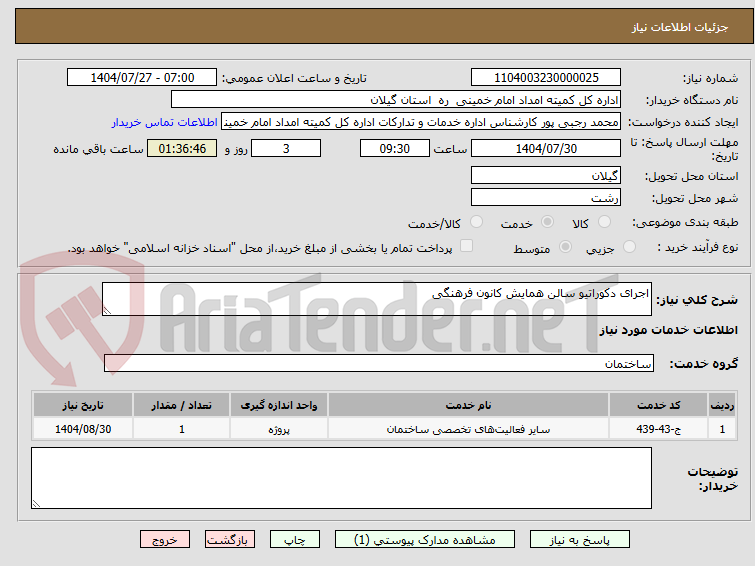
Task: Select the کالا/خدمت radio button
Action: coord(476,222)
